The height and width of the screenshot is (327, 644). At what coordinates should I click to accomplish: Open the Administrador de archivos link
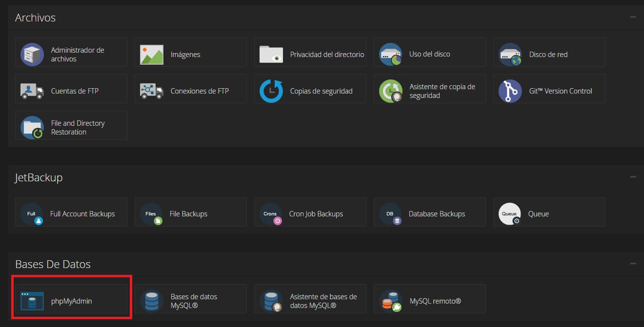[78, 54]
